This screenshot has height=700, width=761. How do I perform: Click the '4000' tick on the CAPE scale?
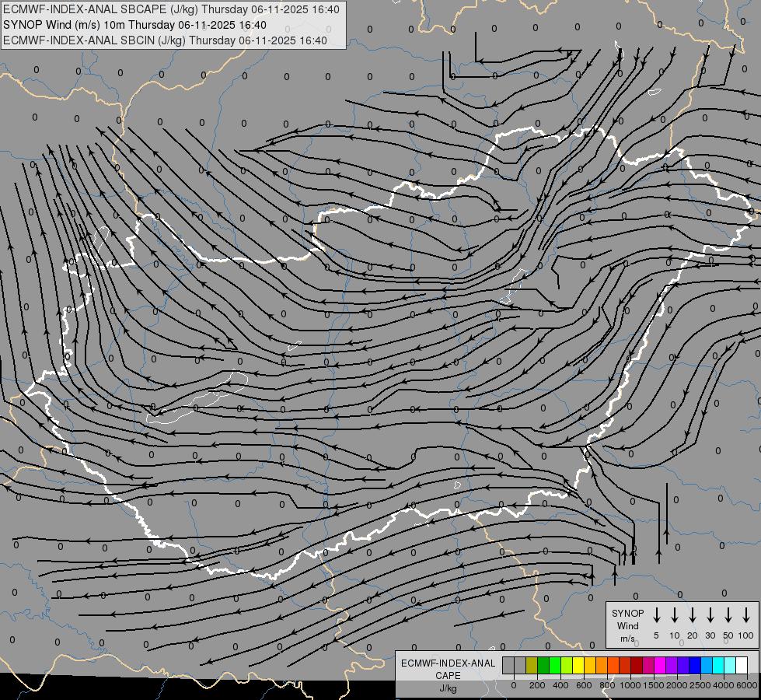(724, 685)
